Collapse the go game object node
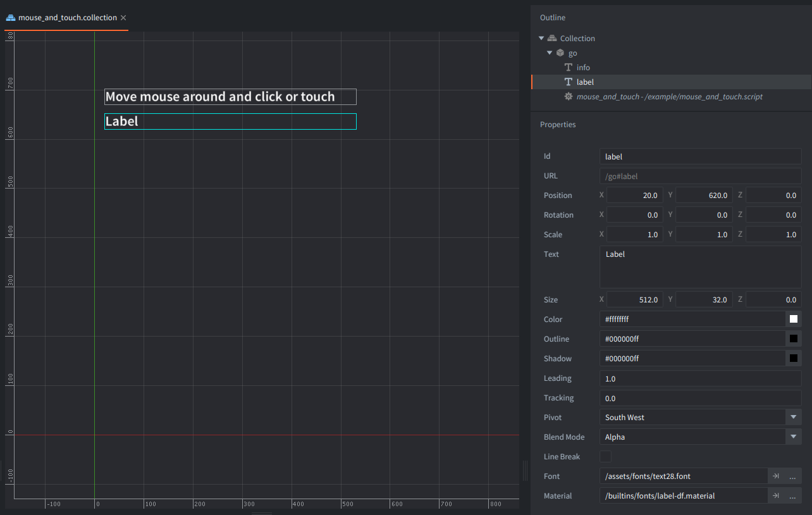812x515 pixels. 550,53
